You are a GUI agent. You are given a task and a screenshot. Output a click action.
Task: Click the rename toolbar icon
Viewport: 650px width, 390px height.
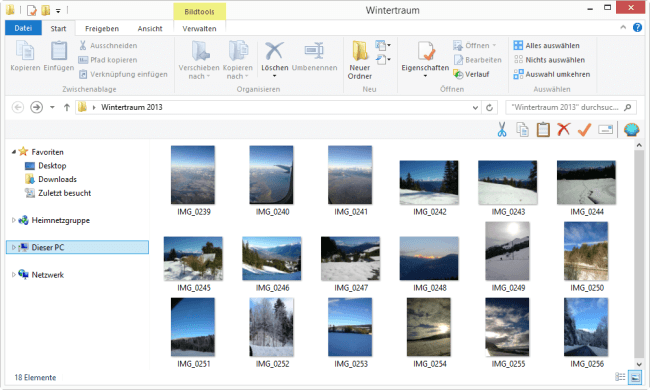(x=605, y=130)
